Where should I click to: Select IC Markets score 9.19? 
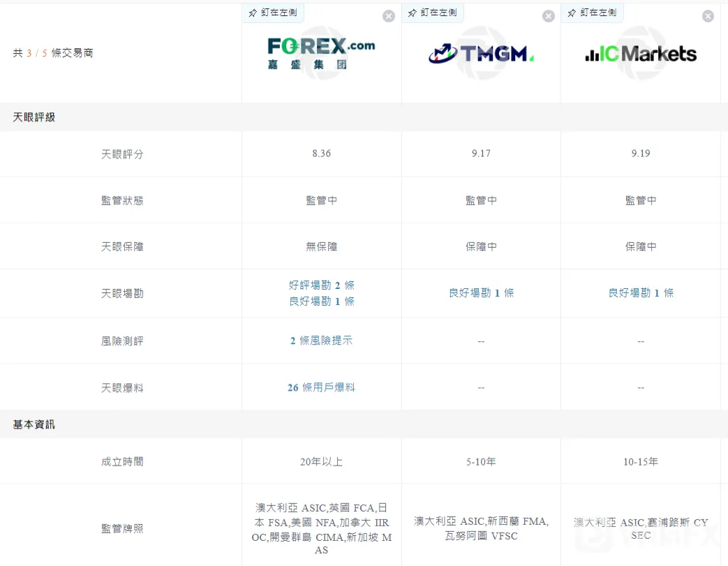coord(641,154)
